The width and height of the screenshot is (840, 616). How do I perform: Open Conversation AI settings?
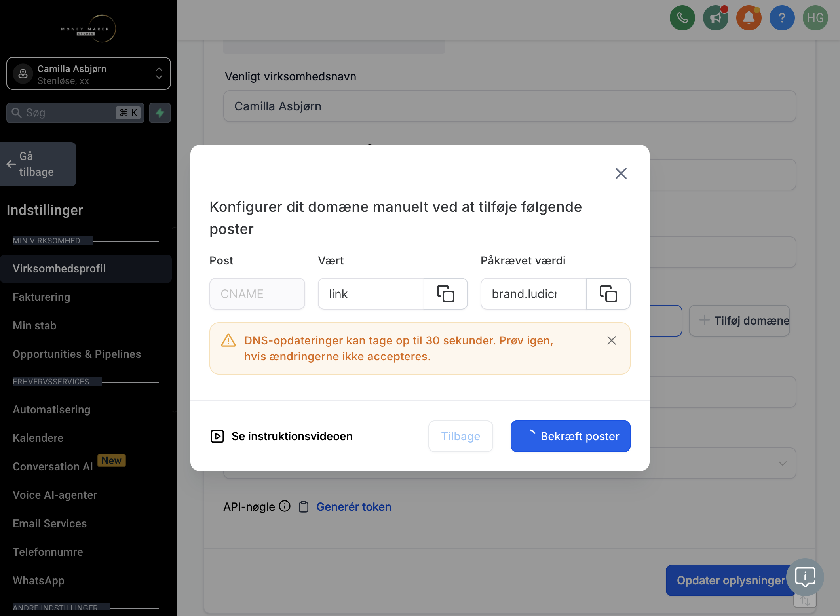click(x=53, y=467)
